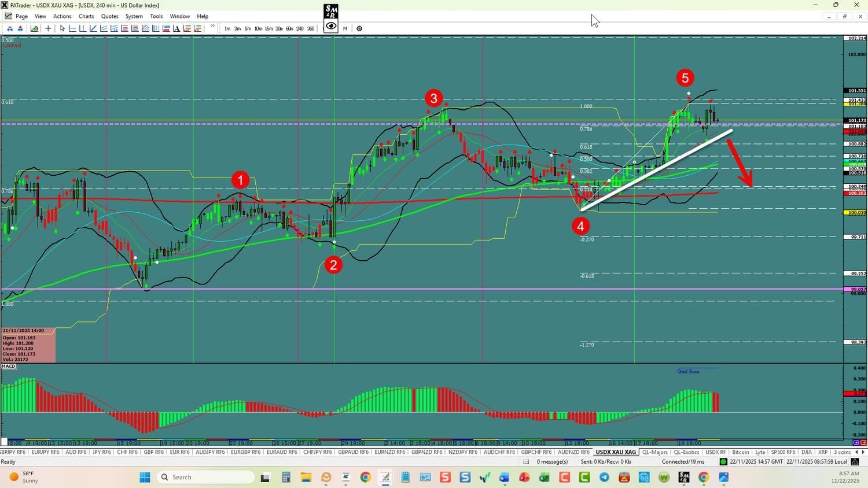Open the Charts menu

pos(86,16)
